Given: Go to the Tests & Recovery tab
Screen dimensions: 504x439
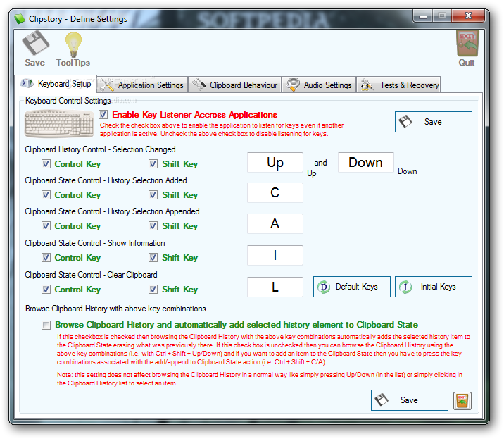Looking at the screenshot, I should tap(398, 85).
